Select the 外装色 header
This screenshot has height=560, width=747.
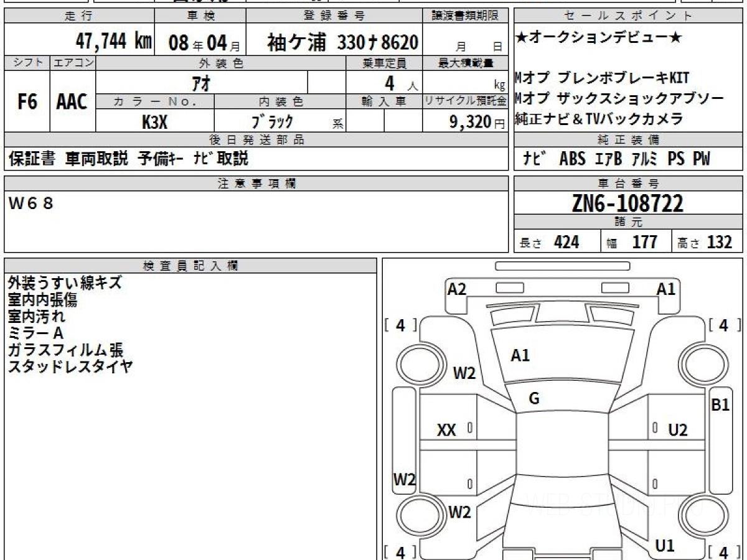[x=221, y=63]
